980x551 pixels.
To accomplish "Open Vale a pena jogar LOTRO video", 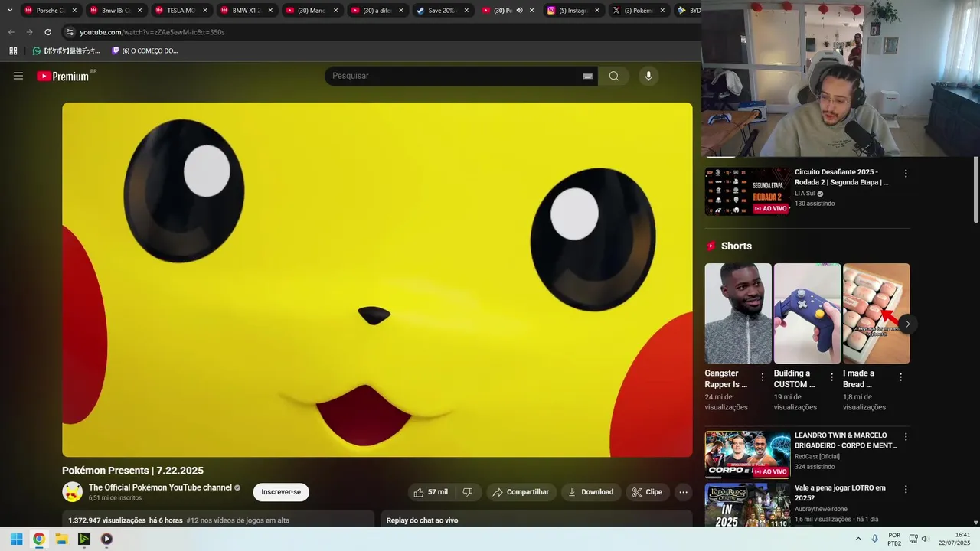I will (747, 505).
